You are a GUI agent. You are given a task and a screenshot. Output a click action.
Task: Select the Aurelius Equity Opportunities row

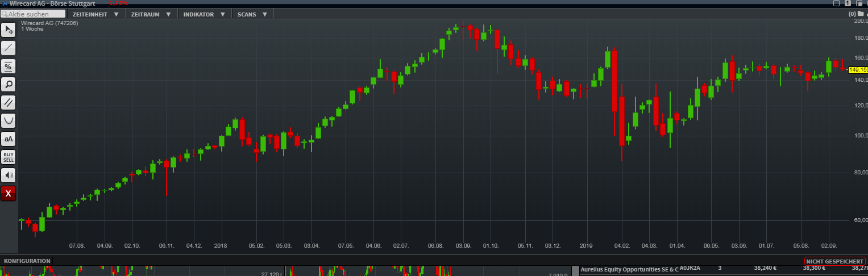(724, 269)
